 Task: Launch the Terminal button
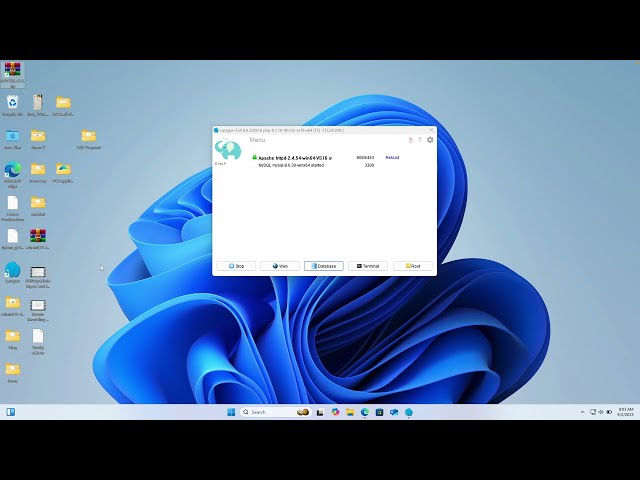(x=368, y=266)
